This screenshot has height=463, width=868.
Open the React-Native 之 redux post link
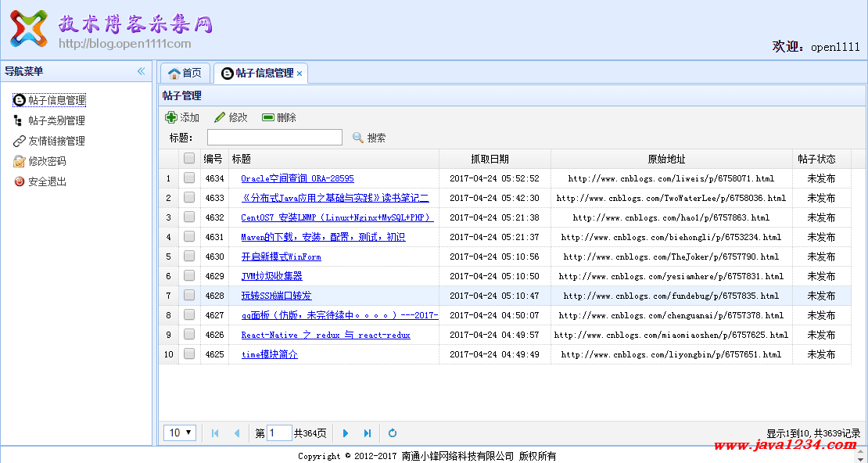click(x=325, y=335)
